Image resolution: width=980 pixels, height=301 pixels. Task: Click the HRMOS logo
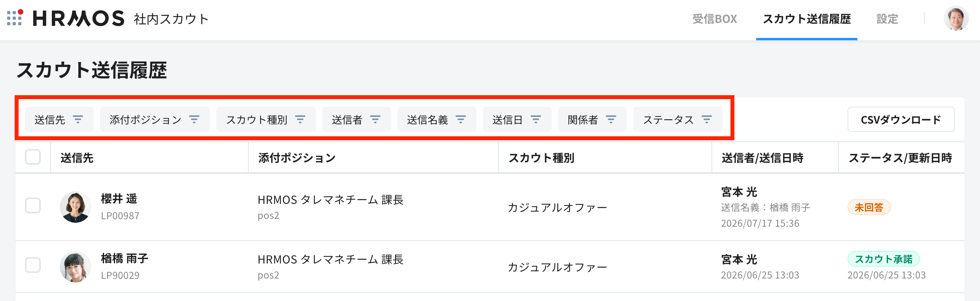coord(78,19)
